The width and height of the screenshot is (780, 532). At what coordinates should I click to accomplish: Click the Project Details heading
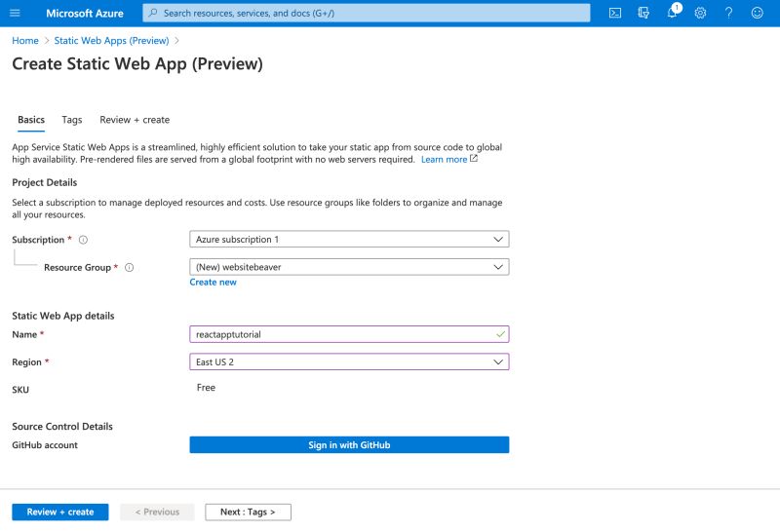tap(45, 182)
